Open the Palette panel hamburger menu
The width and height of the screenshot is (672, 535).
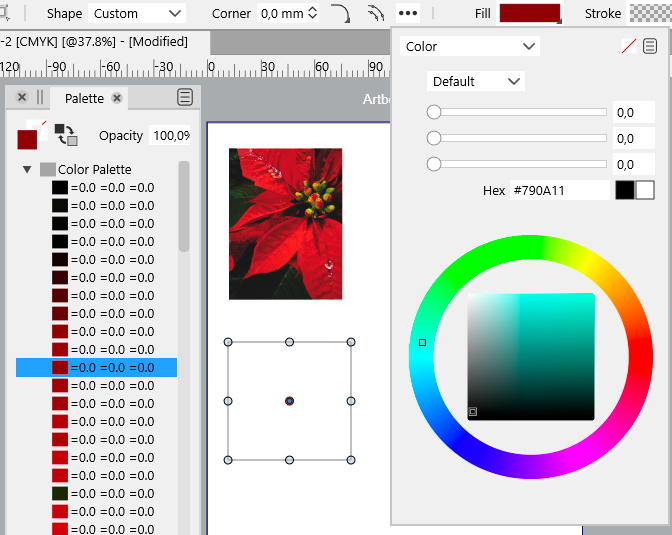click(185, 97)
